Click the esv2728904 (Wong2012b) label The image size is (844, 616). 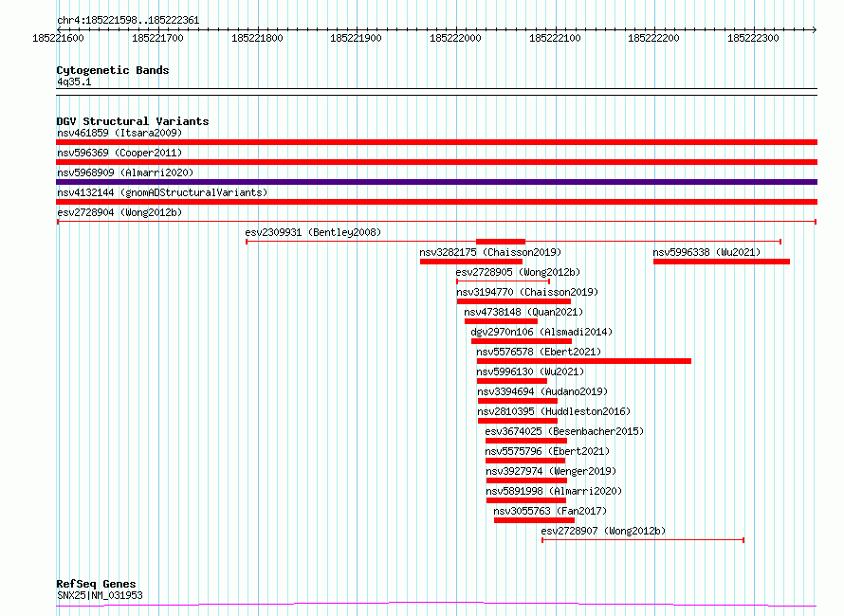[119, 212]
